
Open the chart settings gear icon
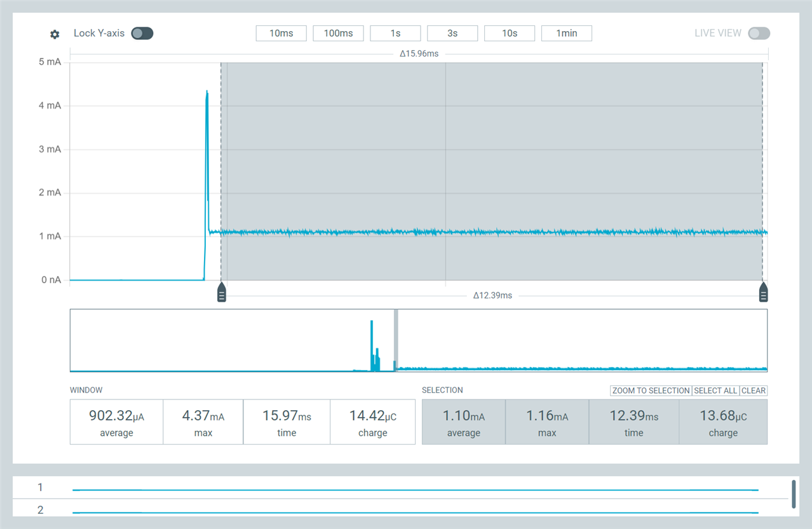[x=55, y=34]
